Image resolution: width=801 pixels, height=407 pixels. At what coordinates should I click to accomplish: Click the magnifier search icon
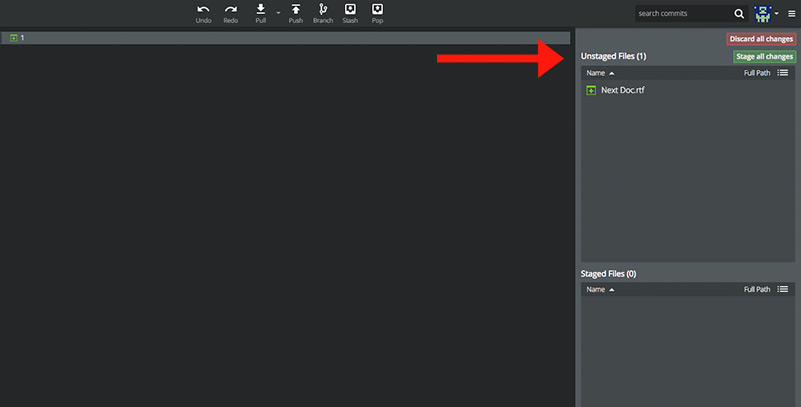click(x=739, y=14)
